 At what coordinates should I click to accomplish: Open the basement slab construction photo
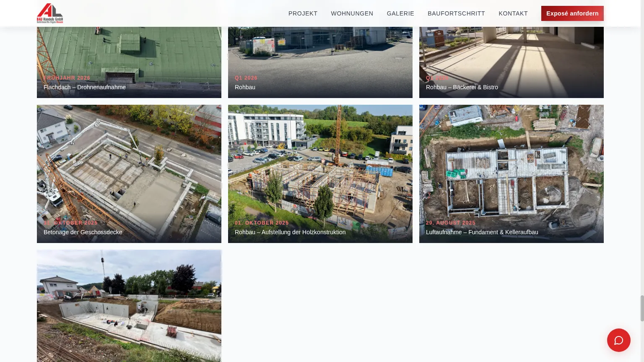pyautogui.click(x=129, y=306)
